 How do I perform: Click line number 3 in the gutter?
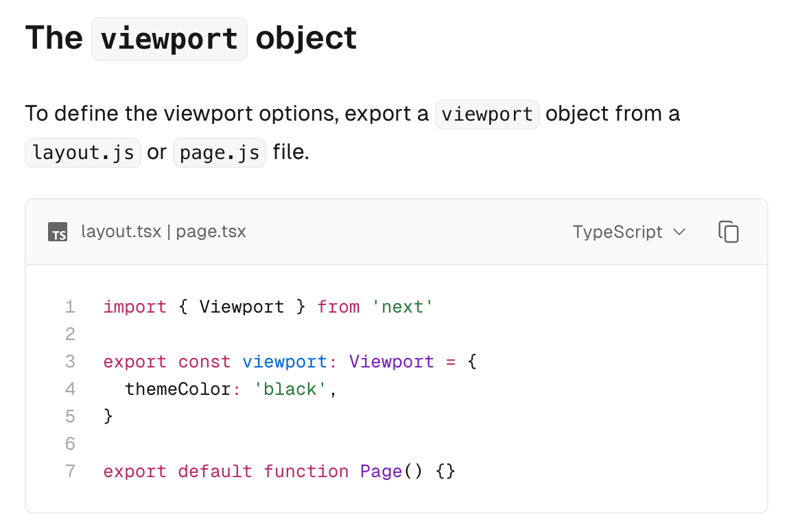(70, 361)
